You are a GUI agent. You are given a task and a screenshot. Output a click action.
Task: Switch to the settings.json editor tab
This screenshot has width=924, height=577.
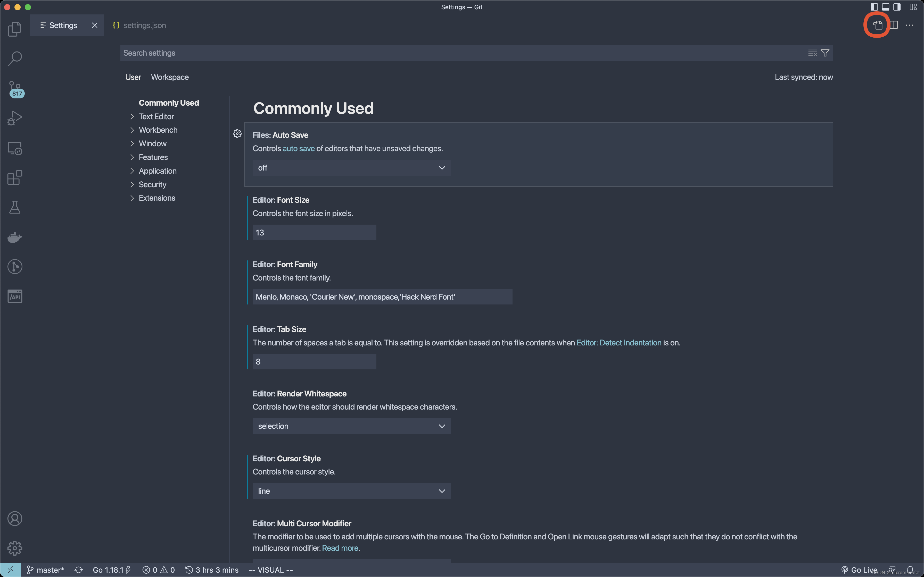pos(140,25)
